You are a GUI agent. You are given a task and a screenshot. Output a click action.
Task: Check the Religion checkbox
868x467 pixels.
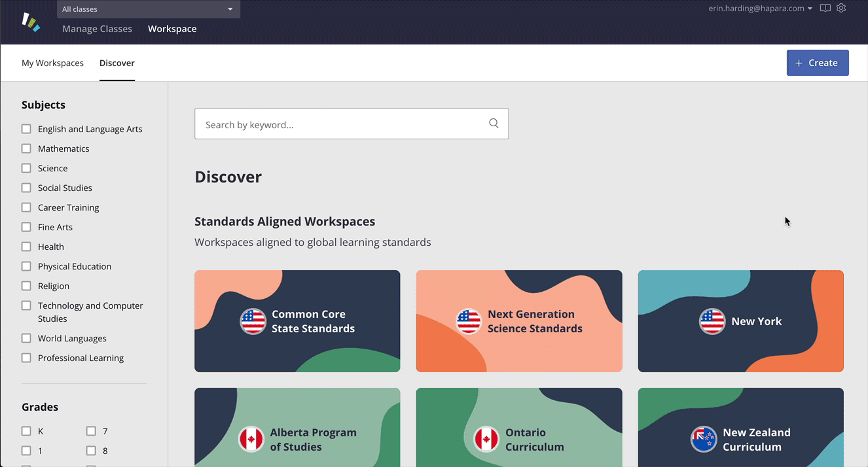(26, 286)
